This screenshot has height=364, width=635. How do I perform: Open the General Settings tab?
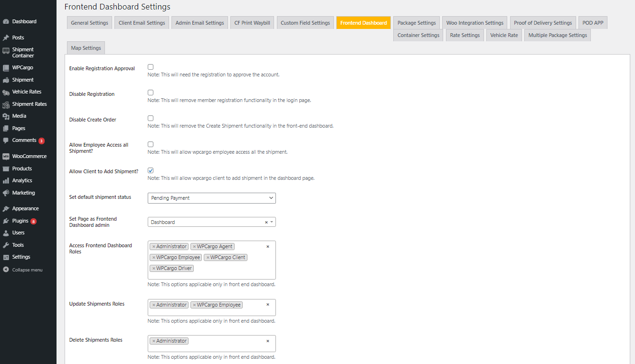[x=89, y=23]
